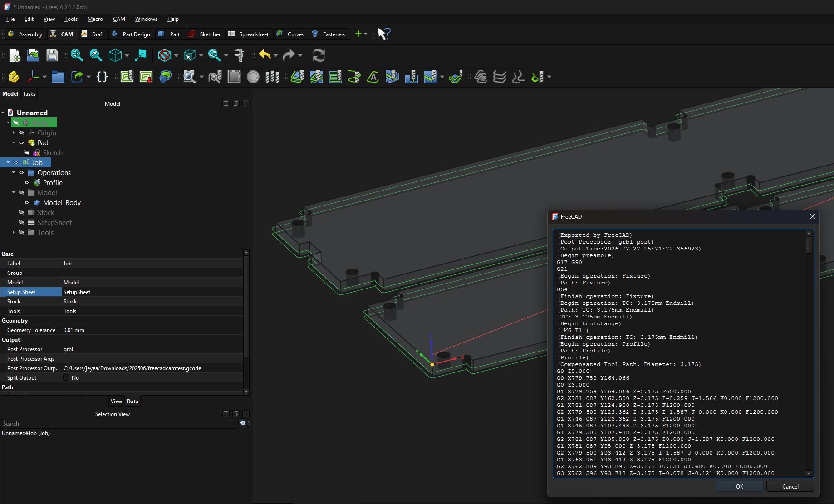Expand the Tools tree folder
834x504 pixels.
(14, 233)
